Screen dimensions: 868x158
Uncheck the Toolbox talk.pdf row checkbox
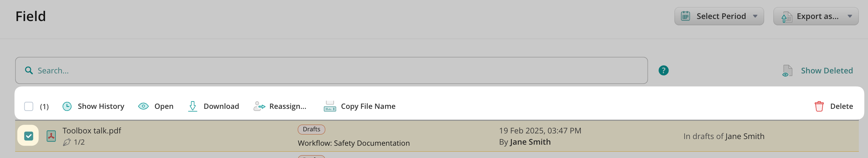coord(29,136)
